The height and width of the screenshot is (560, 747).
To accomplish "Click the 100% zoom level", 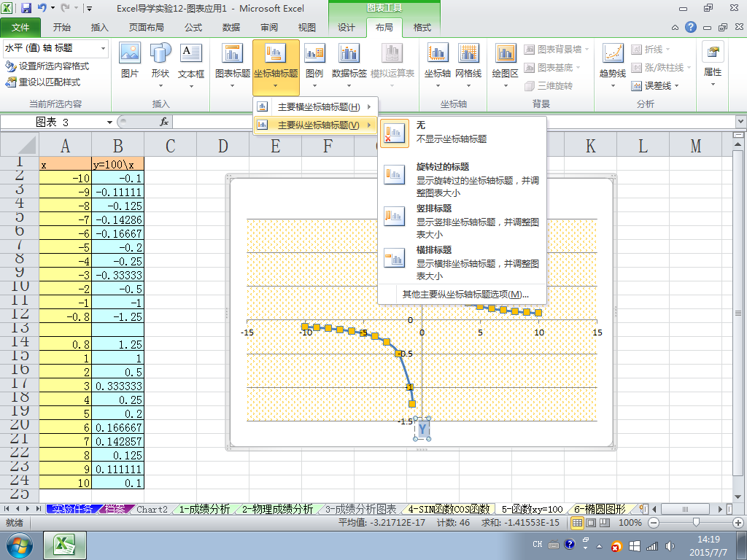I will [630, 523].
